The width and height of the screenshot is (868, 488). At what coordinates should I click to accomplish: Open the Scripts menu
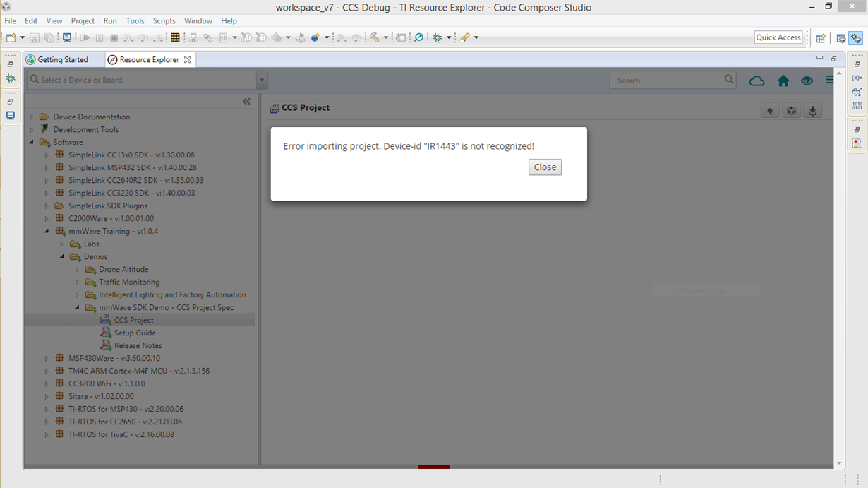click(x=164, y=21)
